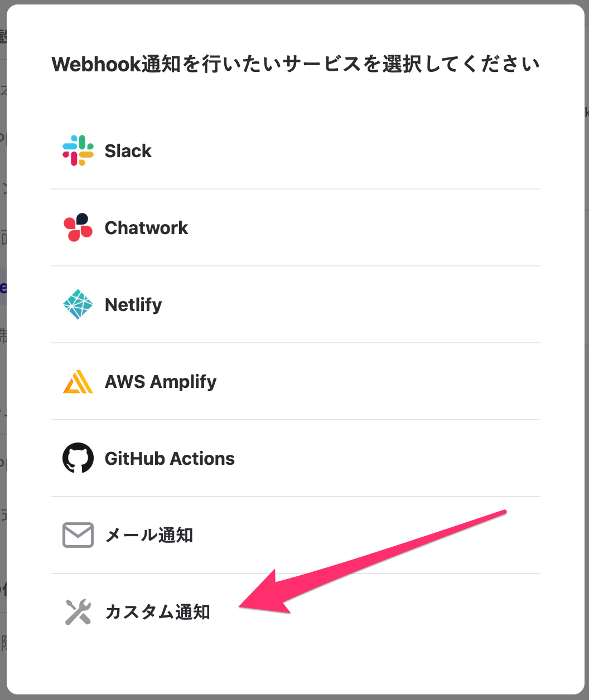Pick the Netlify text option
The height and width of the screenshot is (700, 589).
[133, 305]
